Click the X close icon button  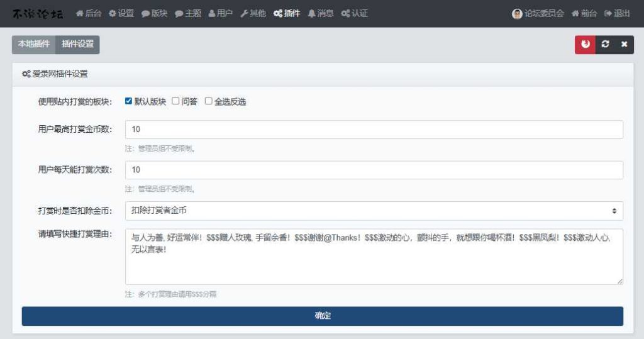pos(625,45)
